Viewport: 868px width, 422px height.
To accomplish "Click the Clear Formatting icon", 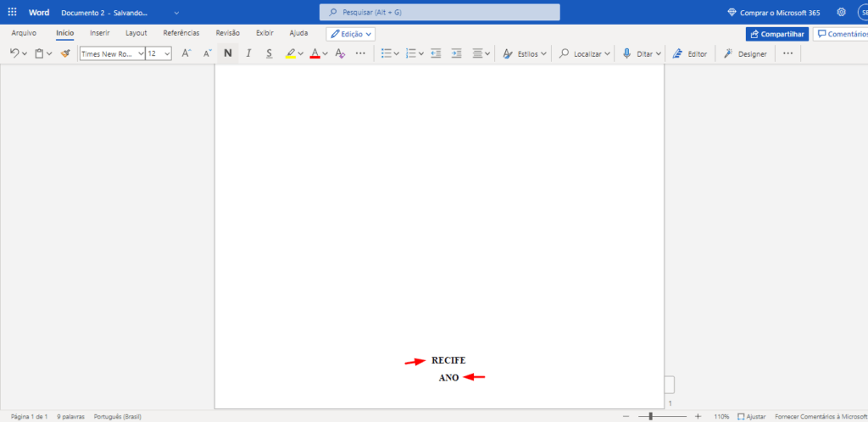I will tap(340, 53).
